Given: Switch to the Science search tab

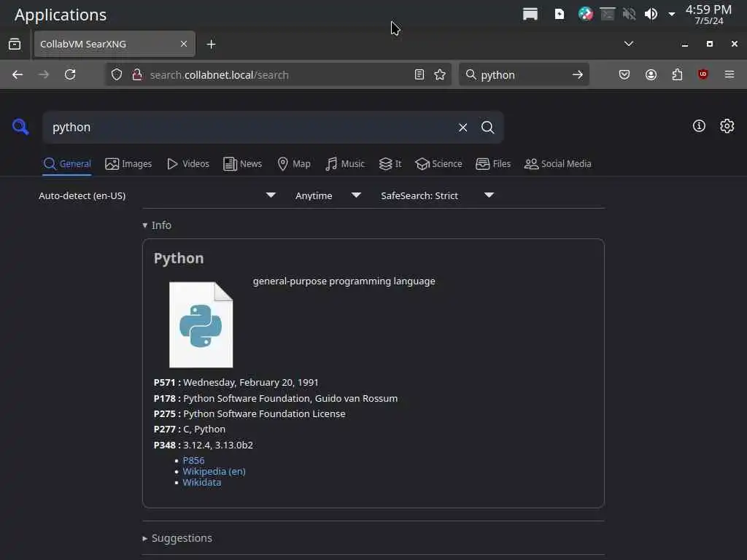Looking at the screenshot, I should tap(438, 164).
